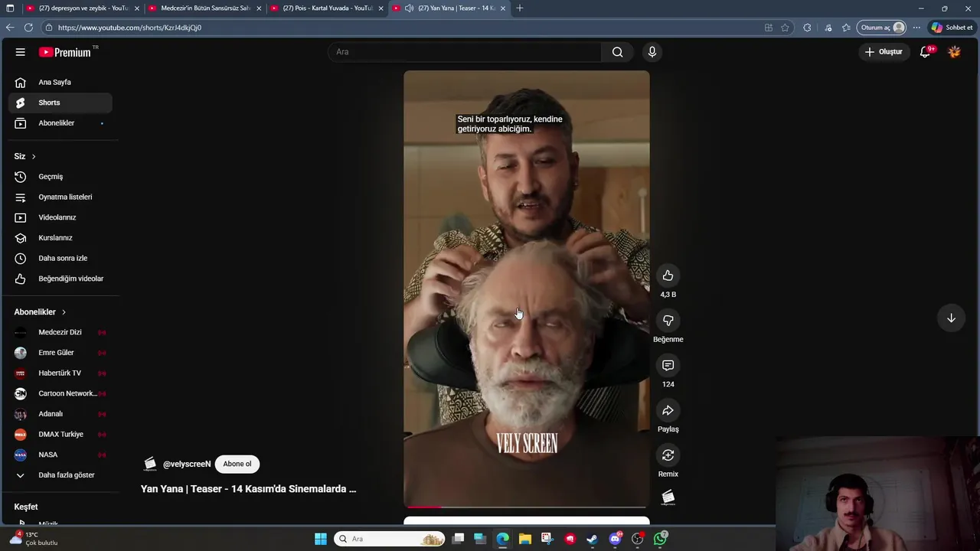
Task: Dislike the Short using Beğenme
Action: [x=668, y=321]
